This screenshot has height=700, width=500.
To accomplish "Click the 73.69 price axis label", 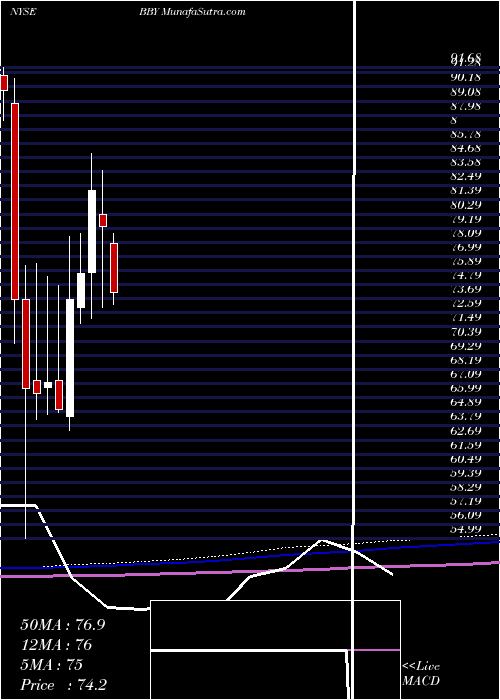I will pos(465,289).
